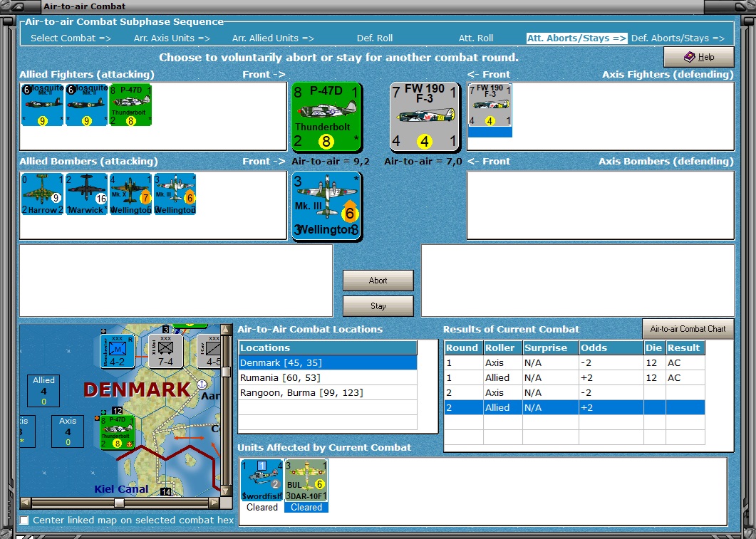Viewport: 756px width, 539px height.
Task: Click map vertical scrollbar down arrow
Action: [x=226, y=491]
